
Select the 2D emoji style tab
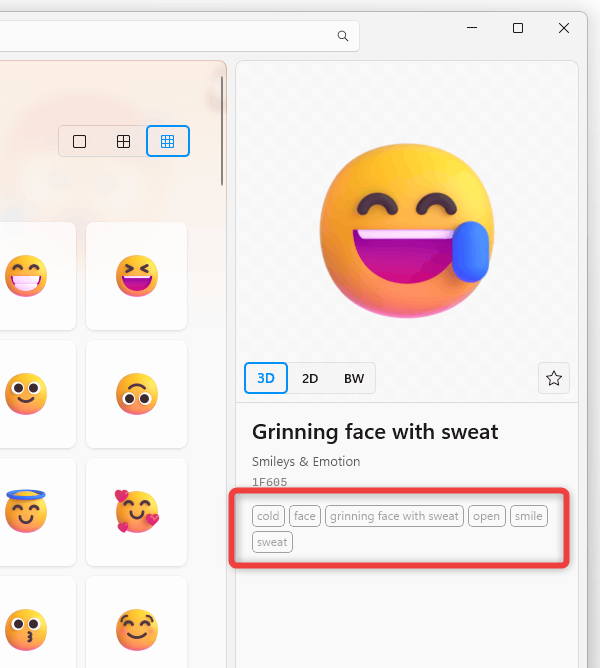tap(310, 378)
